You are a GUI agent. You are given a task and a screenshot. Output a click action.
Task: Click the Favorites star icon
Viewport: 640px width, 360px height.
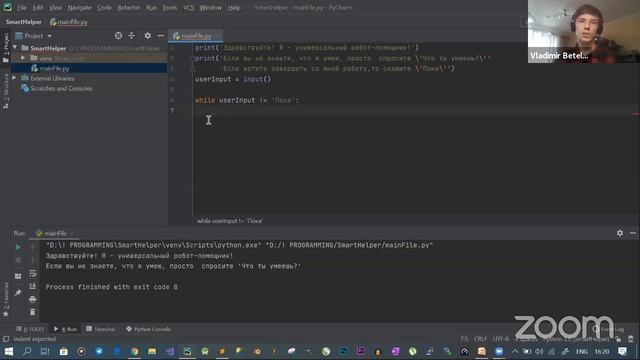6,314
